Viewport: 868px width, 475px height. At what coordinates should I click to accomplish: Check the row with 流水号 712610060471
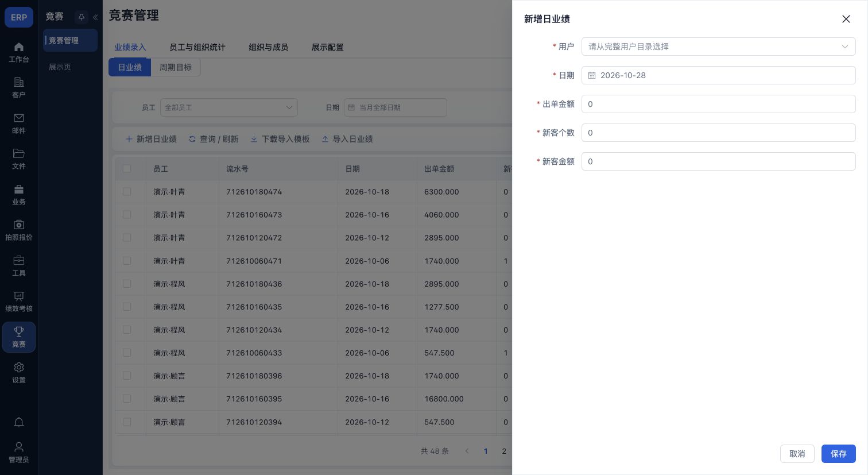tap(127, 261)
